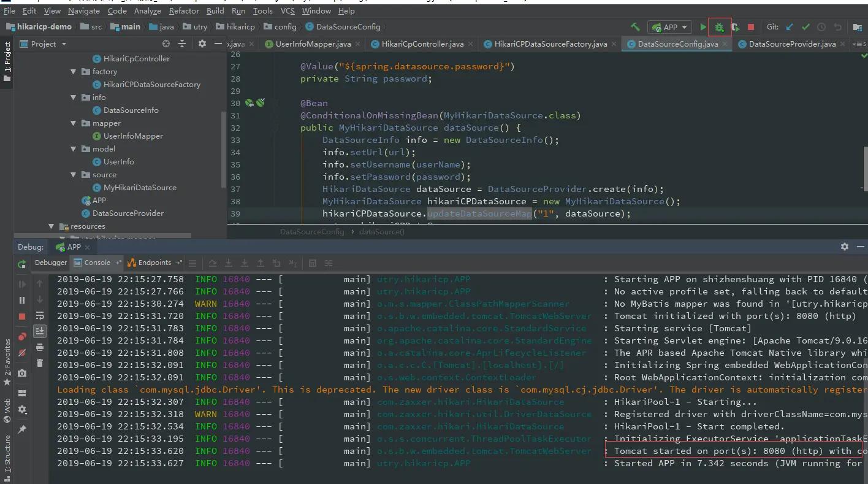This screenshot has height=484, width=868.
Task: Close the DataSourceConfig.java tab
Action: 725,44
